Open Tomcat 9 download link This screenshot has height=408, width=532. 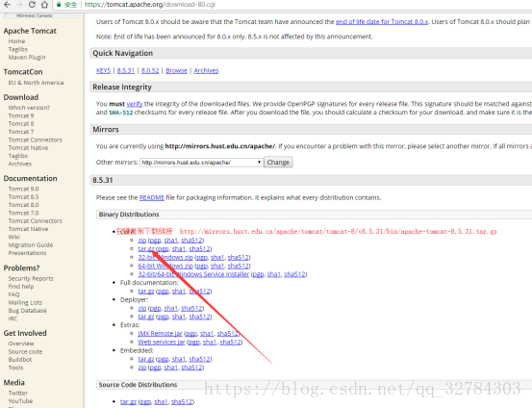click(x=21, y=115)
